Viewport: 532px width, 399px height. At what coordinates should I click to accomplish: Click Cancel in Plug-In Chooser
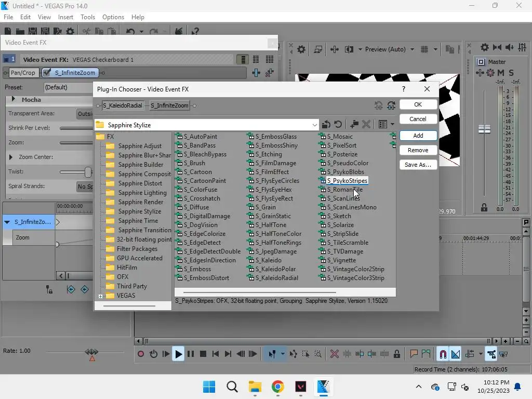418,119
